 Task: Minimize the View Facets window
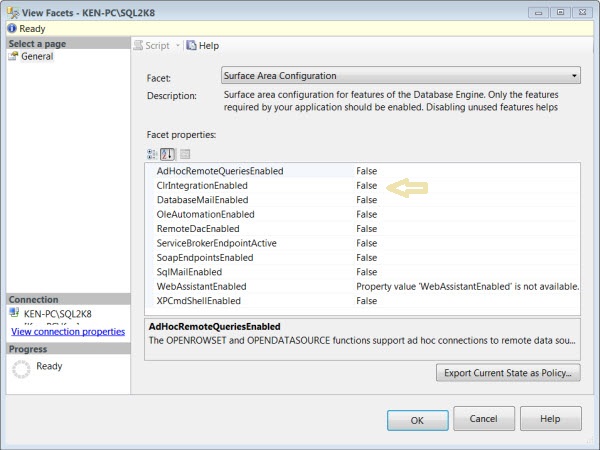pos(538,13)
